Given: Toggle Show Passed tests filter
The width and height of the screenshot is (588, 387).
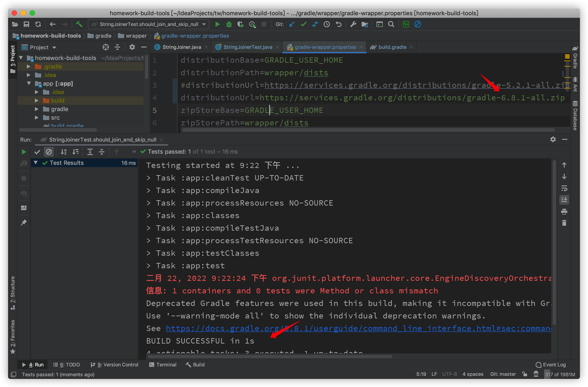Looking at the screenshot, I should point(37,152).
